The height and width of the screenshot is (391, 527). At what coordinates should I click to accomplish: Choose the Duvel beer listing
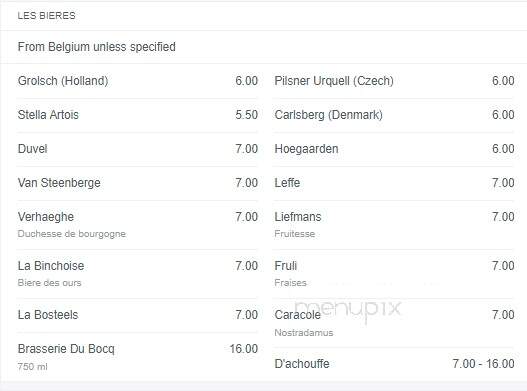32,149
